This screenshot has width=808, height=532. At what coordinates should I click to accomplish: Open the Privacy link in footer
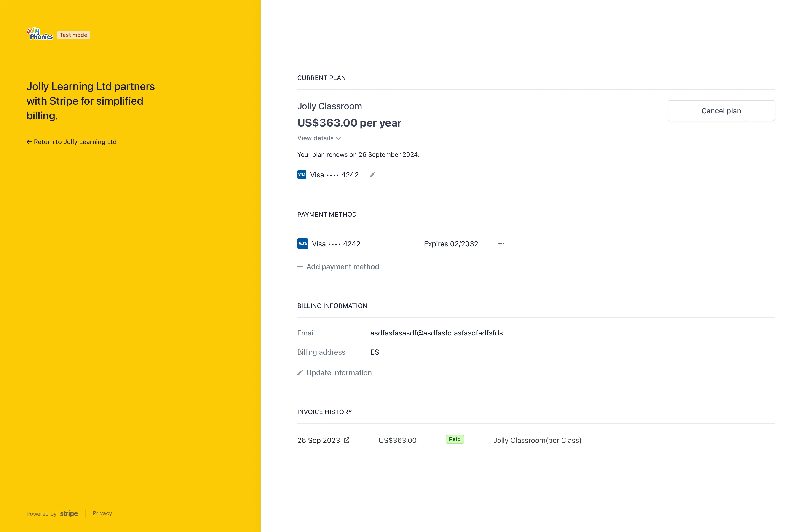point(102,513)
